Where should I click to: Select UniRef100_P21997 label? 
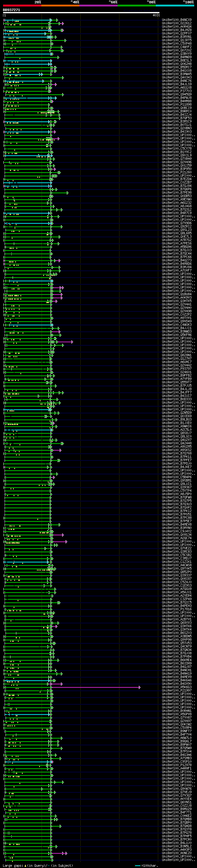177,690
